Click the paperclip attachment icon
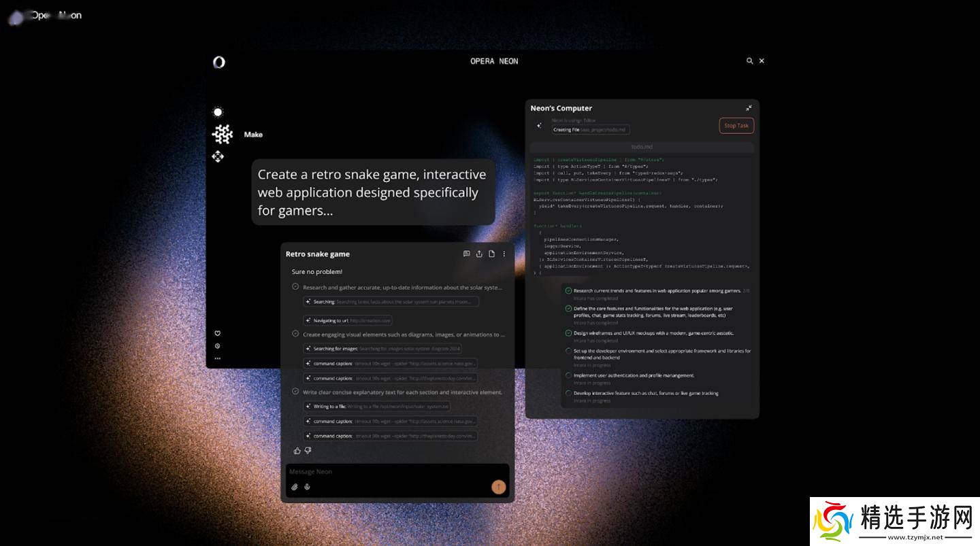980x546 pixels. pyautogui.click(x=295, y=487)
